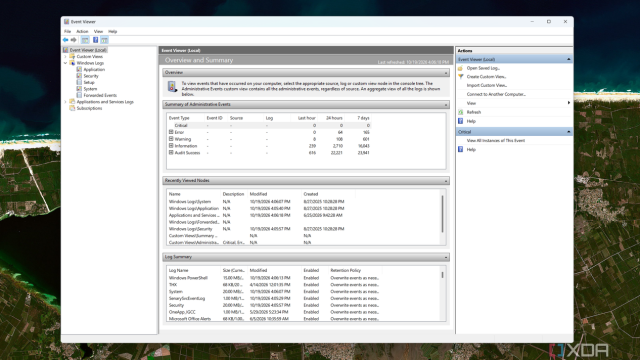The height and width of the screenshot is (360, 640).
Task: Open the Help menu in menu bar
Action: point(113,31)
